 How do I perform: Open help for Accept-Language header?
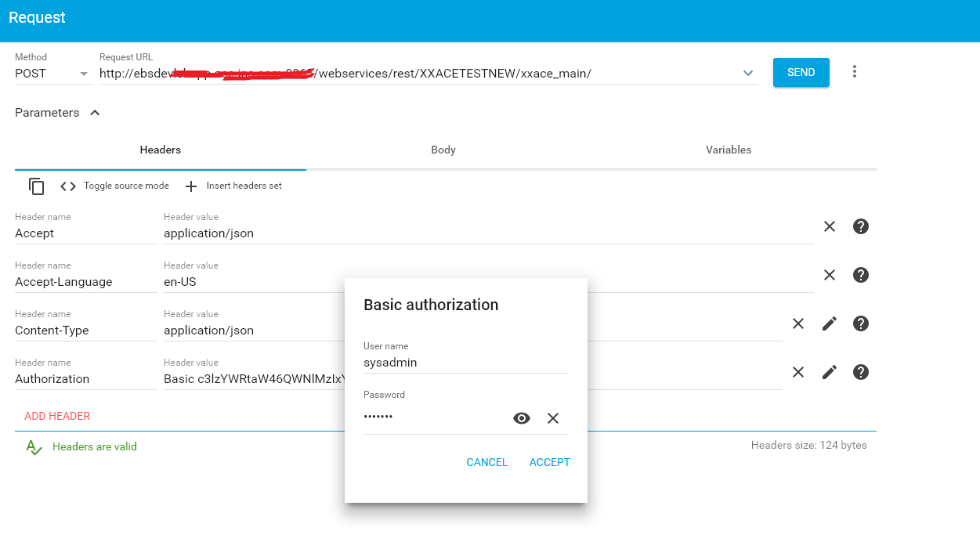pos(861,275)
